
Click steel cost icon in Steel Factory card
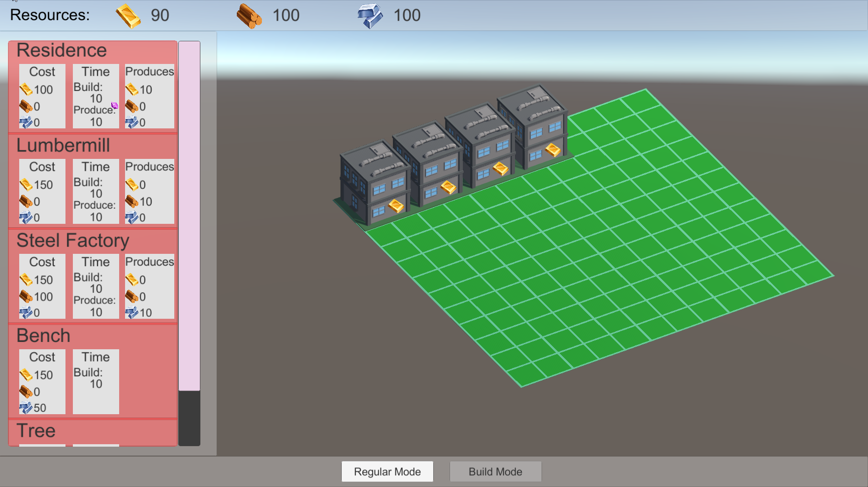coord(26,312)
